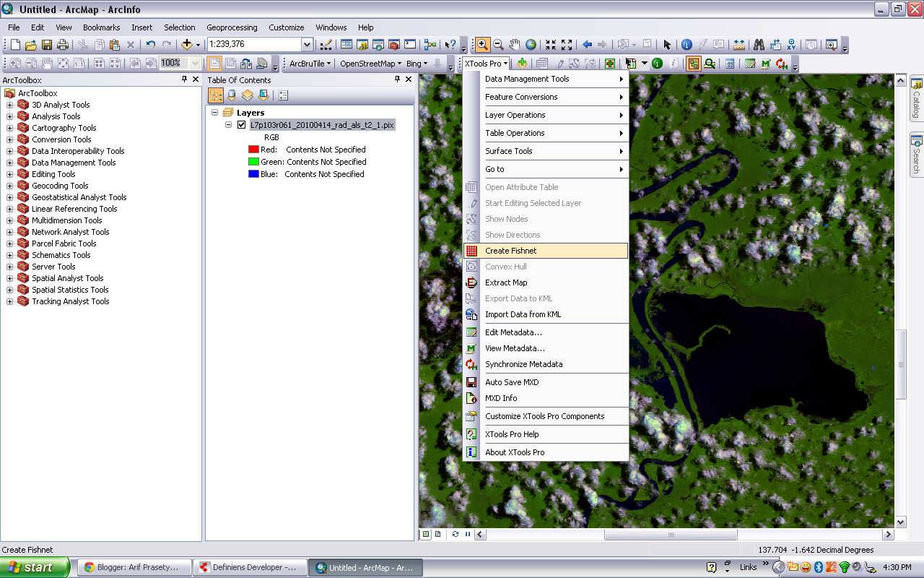Image resolution: width=924 pixels, height=578 pixels.
Task: Use the Measure tool
Action: (x=738, y=45)
